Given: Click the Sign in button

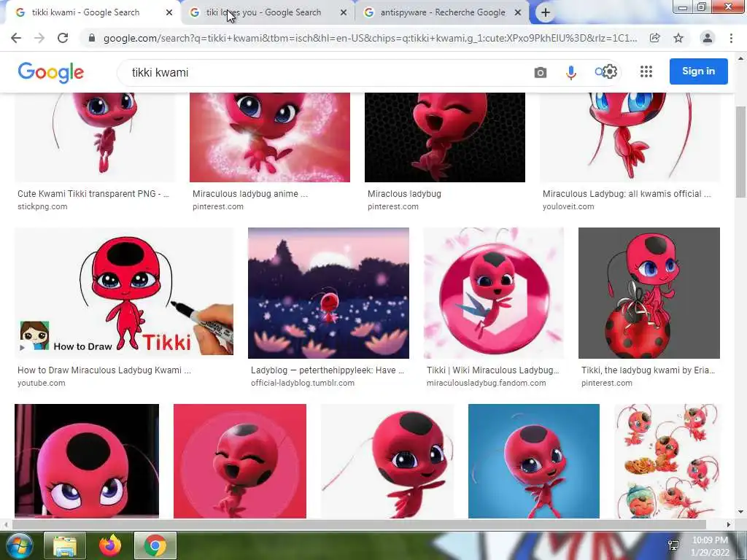Looking at the screenshot, I should [698, 71].
